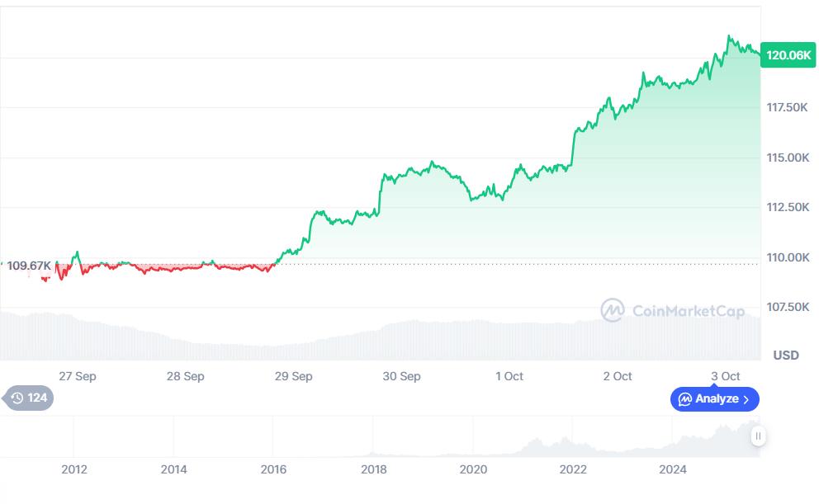Click the history clock icon beside 124

17,398
